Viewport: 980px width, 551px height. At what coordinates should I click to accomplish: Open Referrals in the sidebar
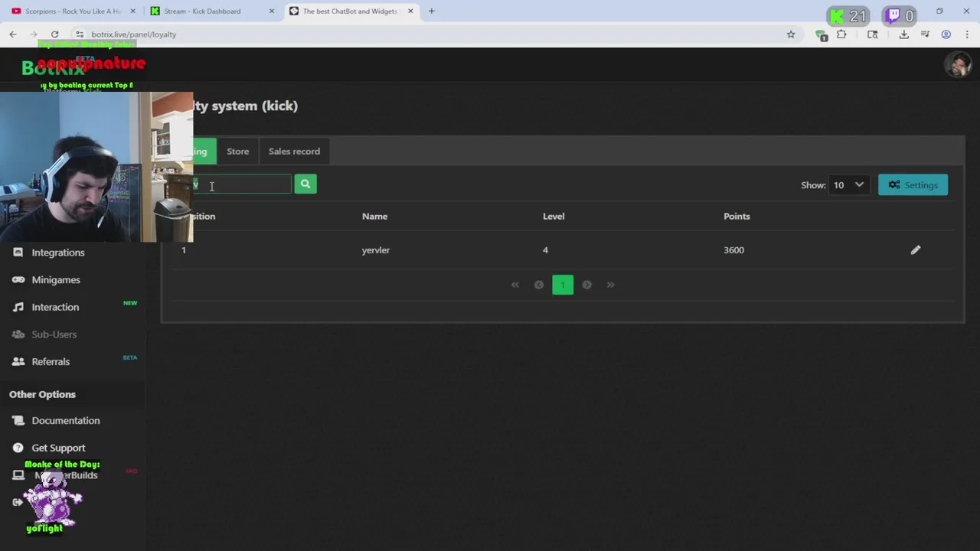click(x=51, y=362)
